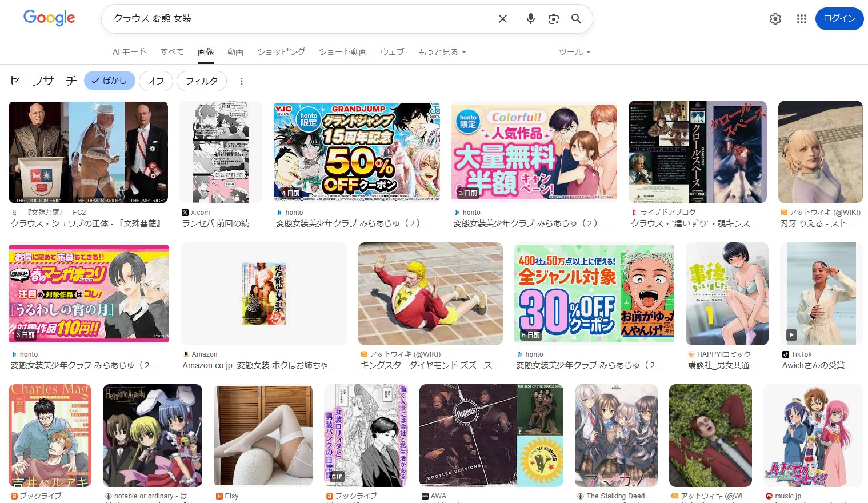Screen dimensions: 868x503
Task: Open the GRANDJUMP 50% OFF coupon thumbnail
Action: (x=357, y=152)
